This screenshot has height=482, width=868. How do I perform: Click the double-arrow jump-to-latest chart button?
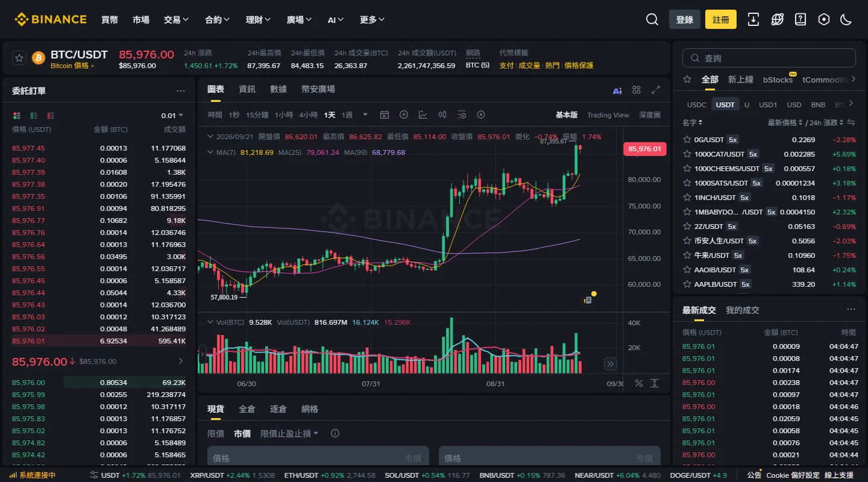pos(611,363)
